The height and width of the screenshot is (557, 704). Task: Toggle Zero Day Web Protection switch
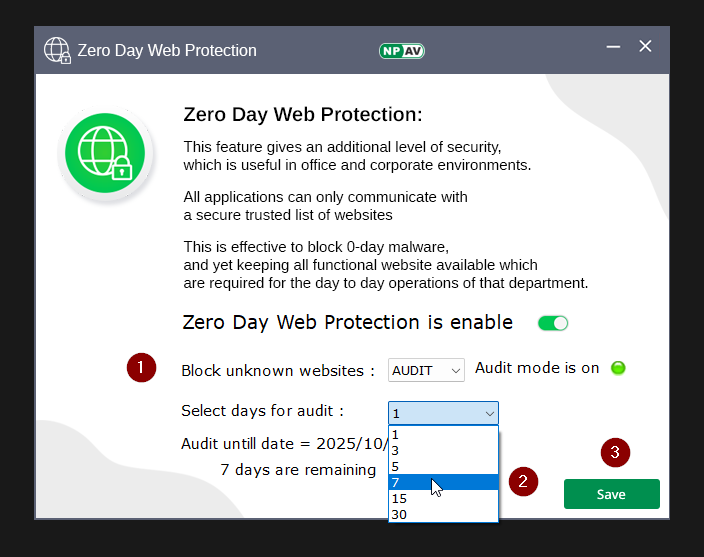(x=553, y=323)
